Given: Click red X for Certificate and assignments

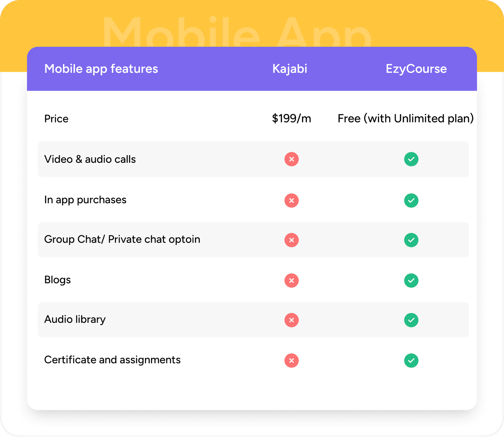Looking at the screenshot, I should [x=291, y=360].
